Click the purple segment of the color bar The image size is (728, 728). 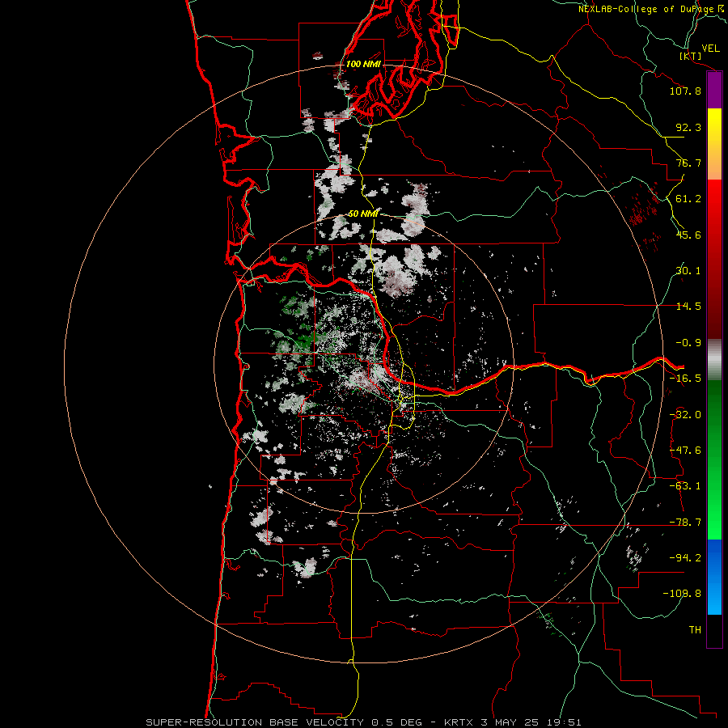[714, 90]
